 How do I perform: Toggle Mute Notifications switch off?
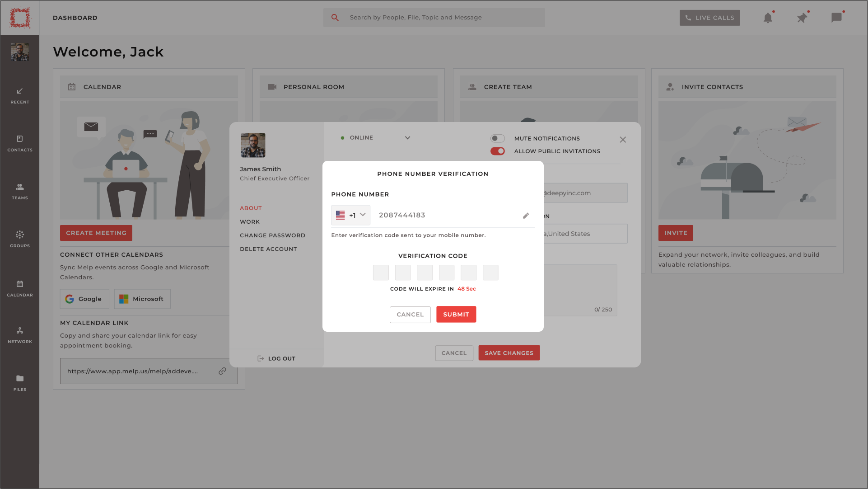point(497,138)
